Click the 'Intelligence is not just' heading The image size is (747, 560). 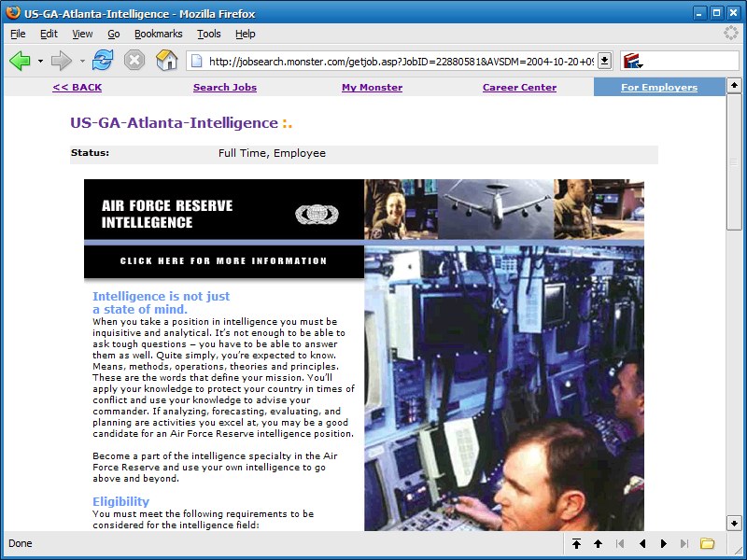(x=161, y=296)
